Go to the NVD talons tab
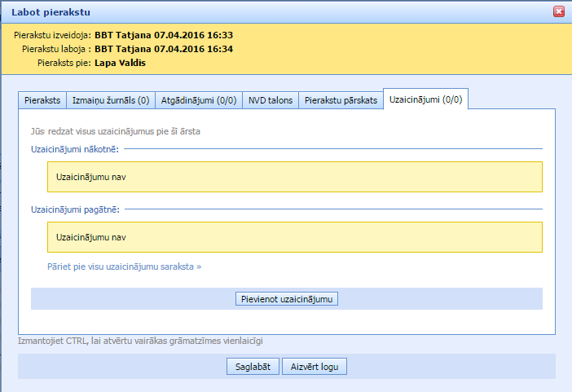The image size is (572, 392). point(271,100)
